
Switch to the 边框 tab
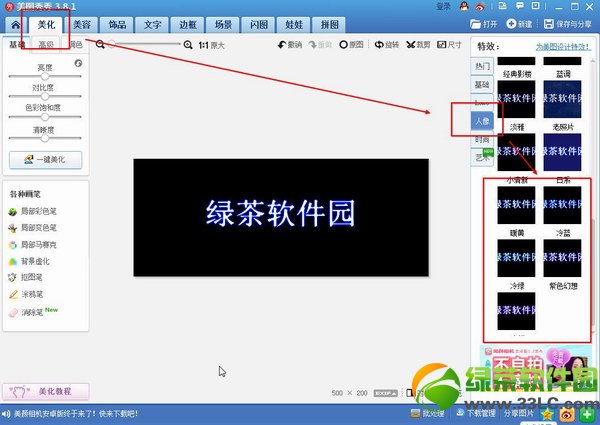pos(188,25)
